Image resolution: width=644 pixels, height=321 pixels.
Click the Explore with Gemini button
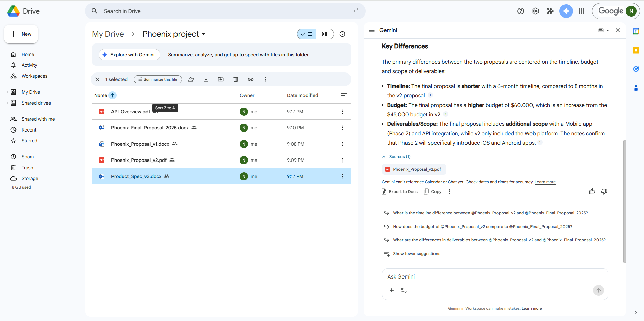coord(129,55)
